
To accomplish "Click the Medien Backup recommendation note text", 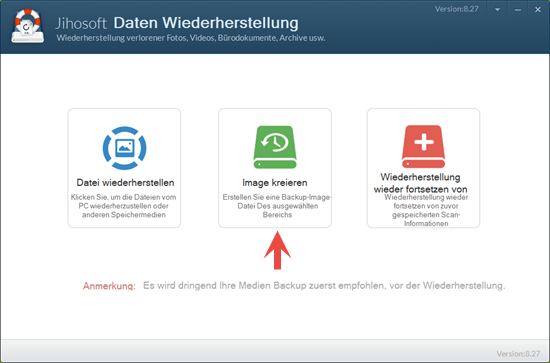I will click(324, 286).
